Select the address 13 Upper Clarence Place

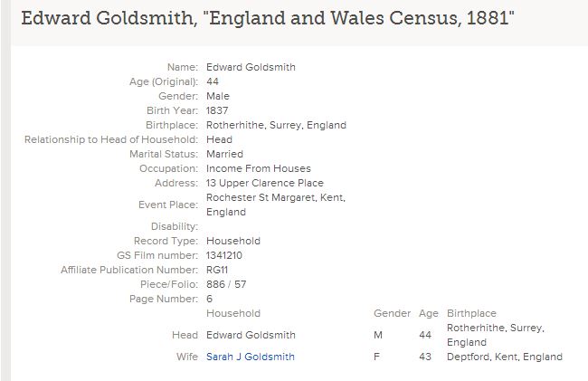click(x=265, y=183)
